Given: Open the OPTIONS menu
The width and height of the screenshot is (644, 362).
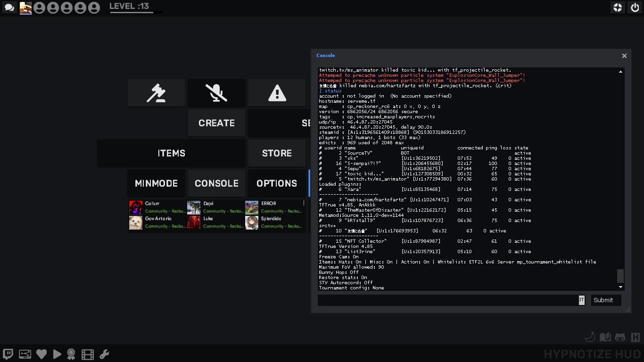Looking at the screenshot, I should tap(277, 183).
